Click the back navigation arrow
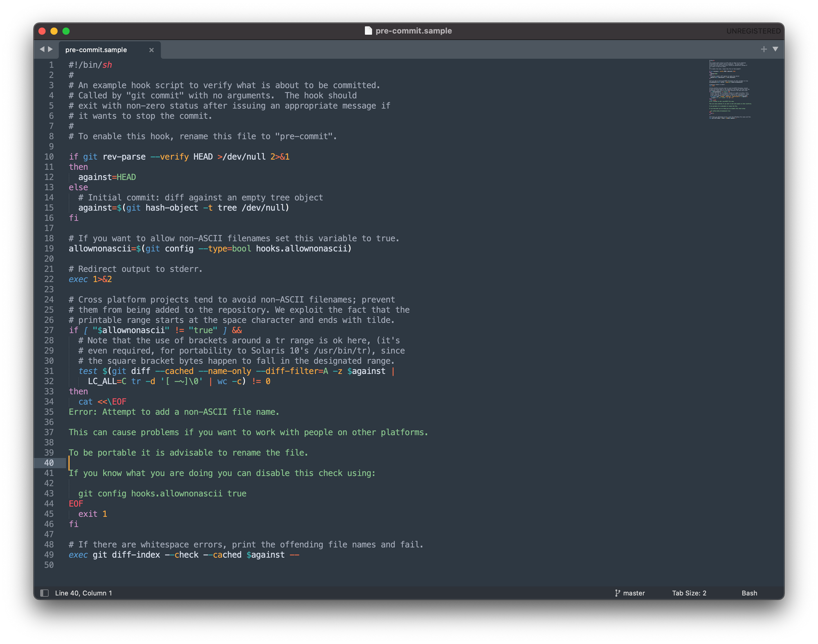818x644 pixels. (42, 49)
